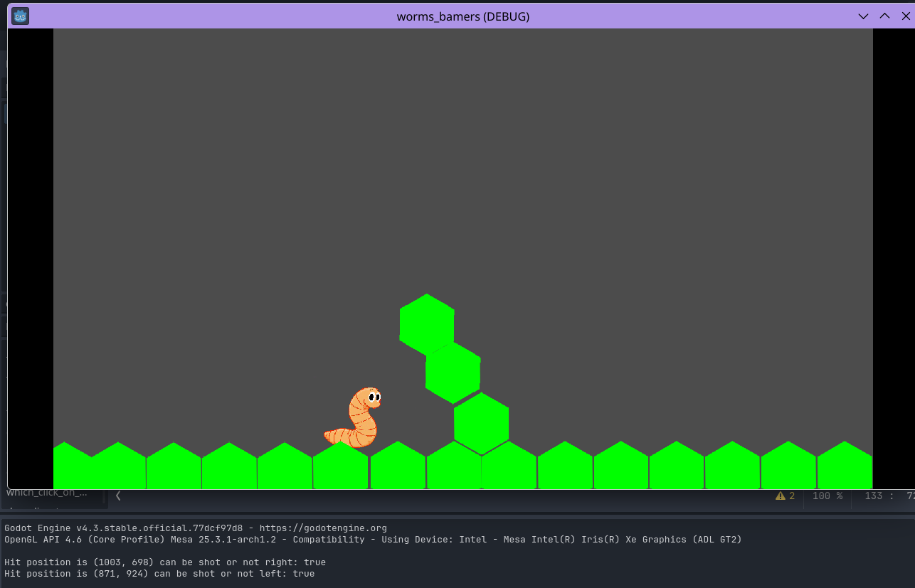Click the rightmost ground hexagon
915x588 pixels.
[x=845, y=466]
